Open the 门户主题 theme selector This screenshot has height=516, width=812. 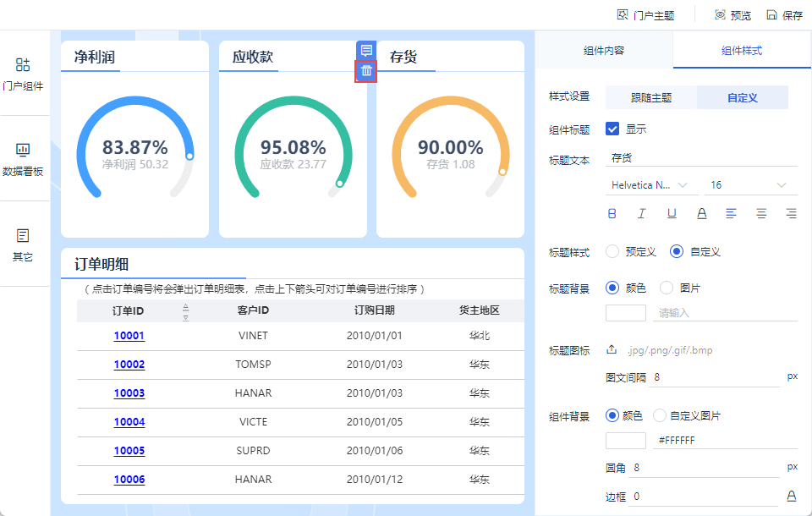[646, 15]
